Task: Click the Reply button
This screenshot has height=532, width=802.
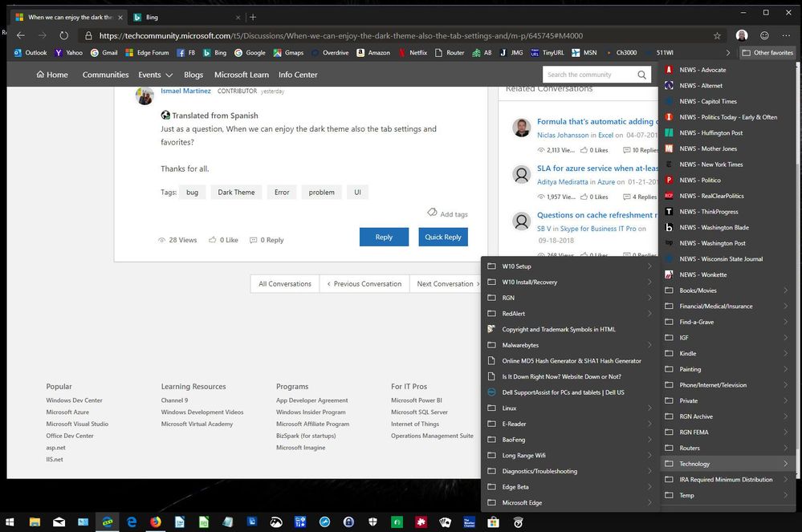Action: click(x=383, y=237)
